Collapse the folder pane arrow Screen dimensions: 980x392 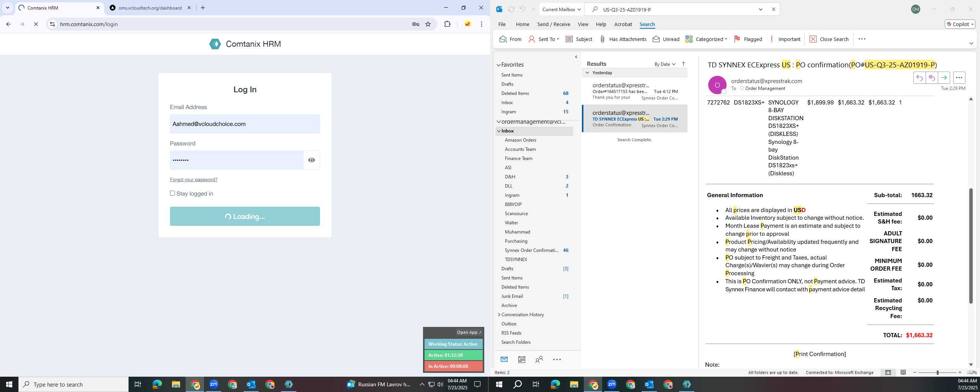click(x=576, y=57)
